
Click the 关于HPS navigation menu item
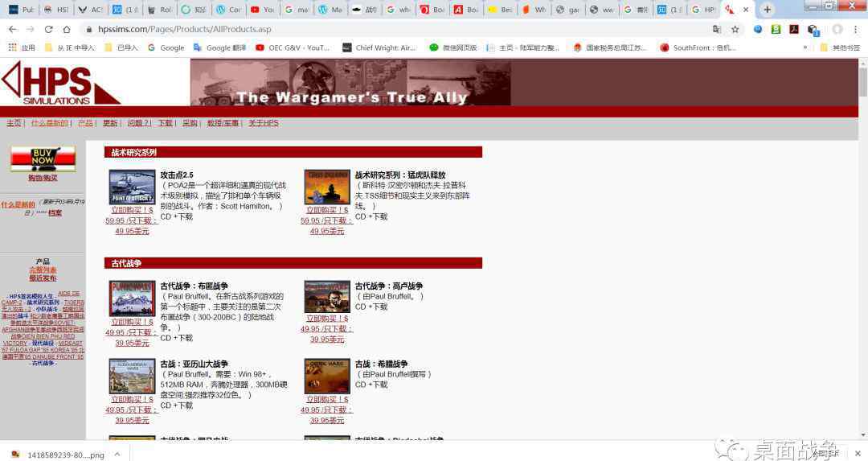point(264,123)
